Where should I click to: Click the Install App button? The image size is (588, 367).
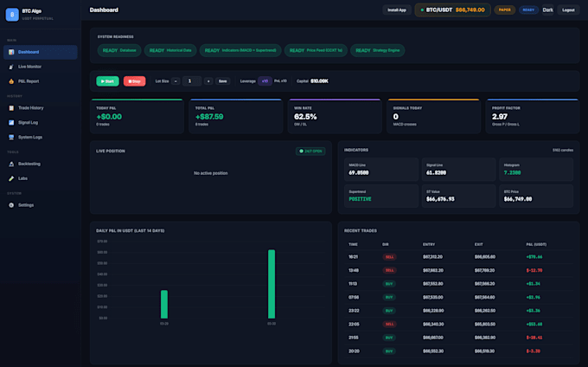click(x=397, y=10)
